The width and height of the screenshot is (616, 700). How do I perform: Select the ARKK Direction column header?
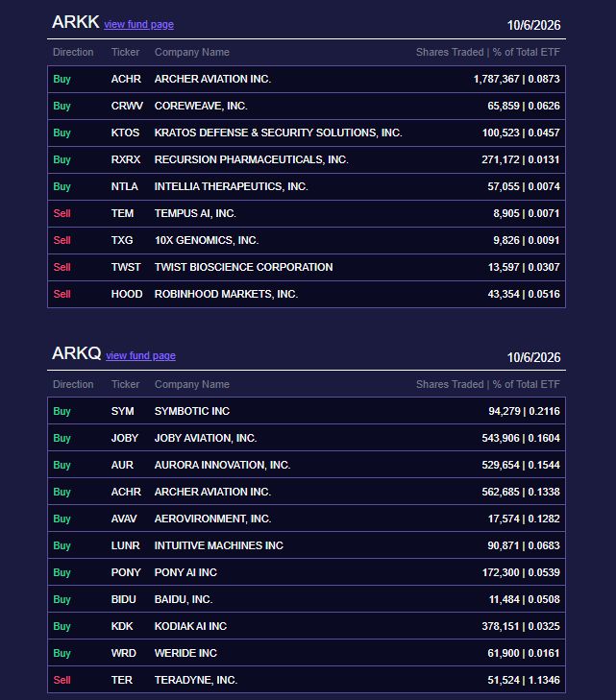[x=73, y=52]
